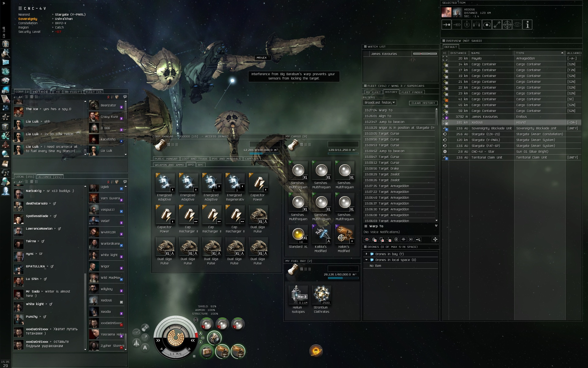The height and width of the screenshot is (368, 588).
Task: Click James Kavourias in the watch list
Action: coord(400,54)
